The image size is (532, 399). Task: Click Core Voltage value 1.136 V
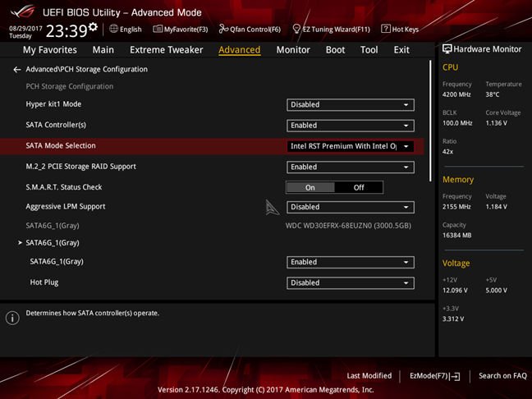[497, 123]
